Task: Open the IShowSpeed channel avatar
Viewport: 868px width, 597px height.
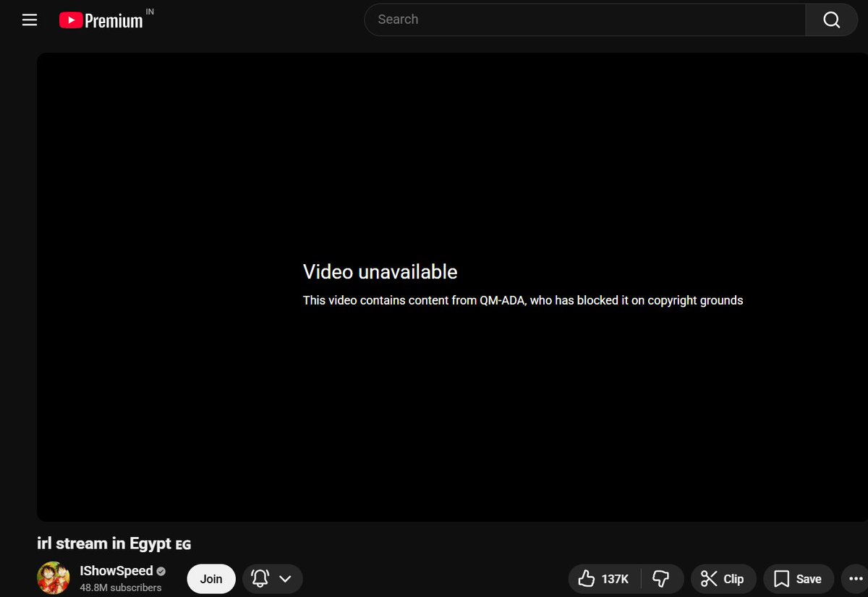Action: click(53, 578)
